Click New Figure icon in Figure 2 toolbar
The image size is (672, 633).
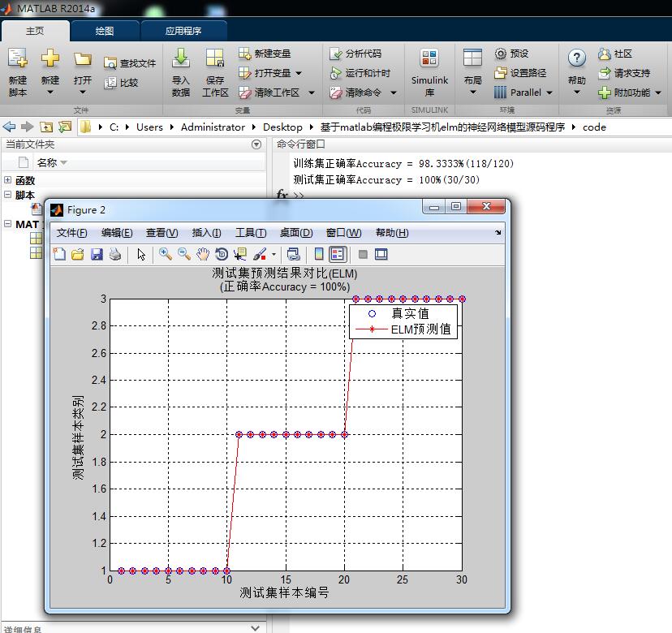tap(59, 254)
